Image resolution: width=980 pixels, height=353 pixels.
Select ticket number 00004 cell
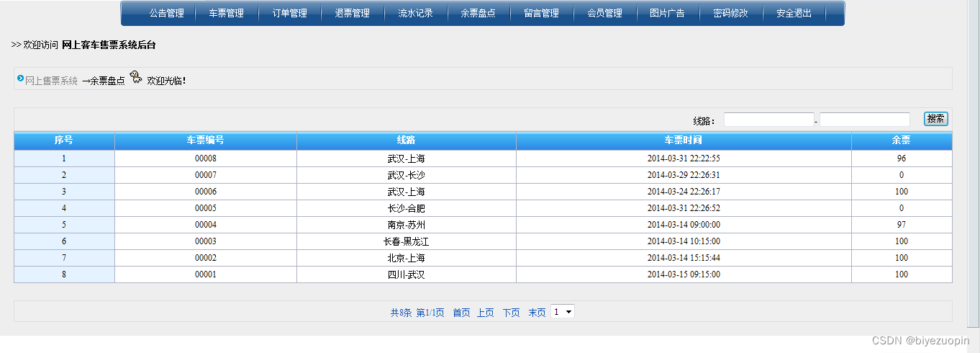click(206, 225)
